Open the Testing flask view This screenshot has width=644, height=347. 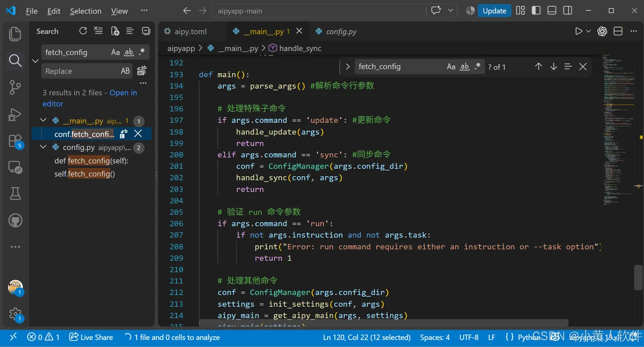15,194
